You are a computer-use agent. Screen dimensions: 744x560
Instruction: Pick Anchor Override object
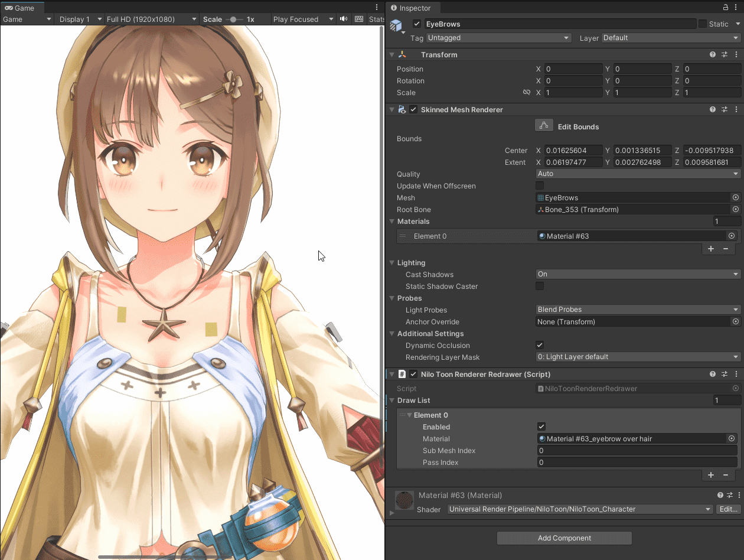click(736, 322)
